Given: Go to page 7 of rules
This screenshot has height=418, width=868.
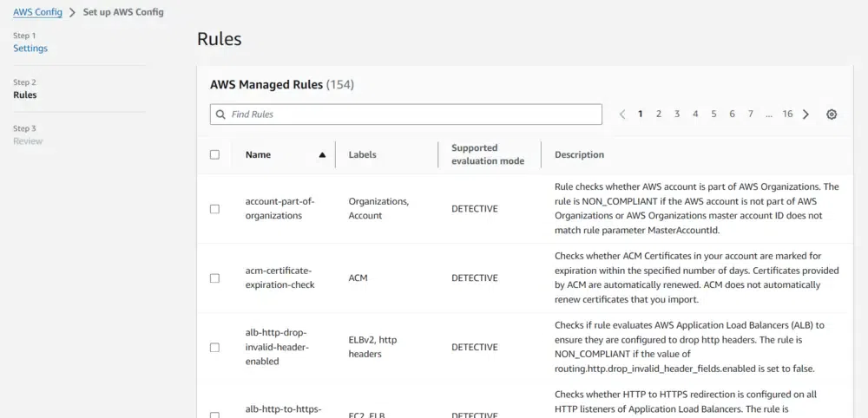Looking at the screenshot, I should coord(751,114).
